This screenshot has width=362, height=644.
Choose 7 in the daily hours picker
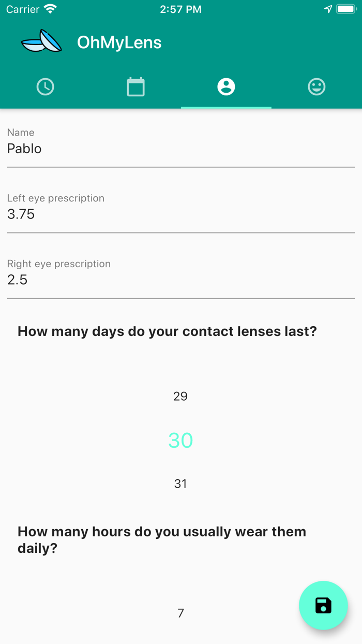click(180, 613)
